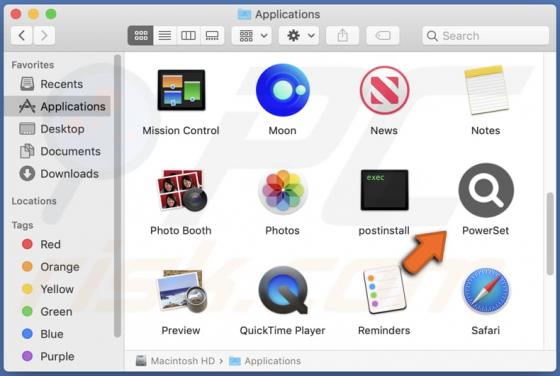Screen dimensions: 560x376
Task: Click the News app icon
Action: 384,90
